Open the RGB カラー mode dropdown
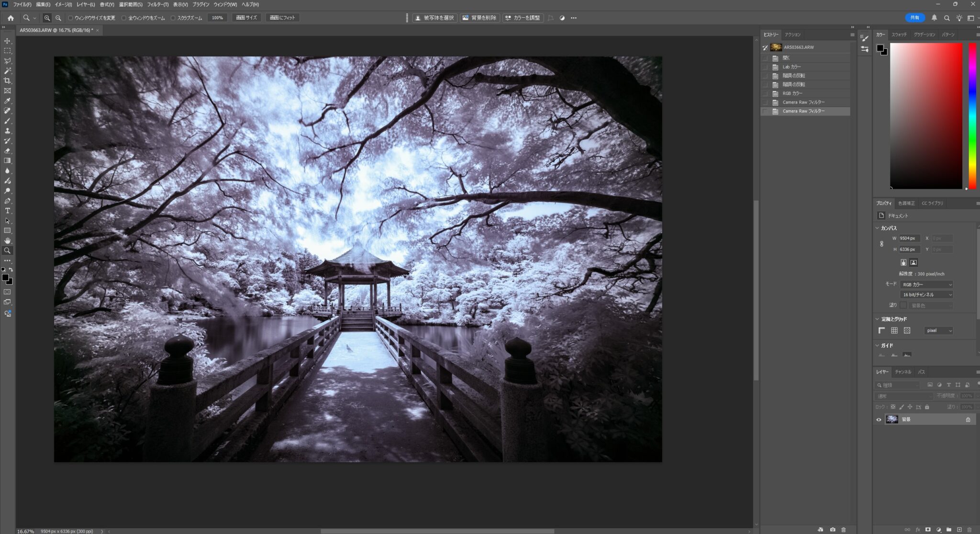This screenshot has width=980, height=534. (926, 284)
